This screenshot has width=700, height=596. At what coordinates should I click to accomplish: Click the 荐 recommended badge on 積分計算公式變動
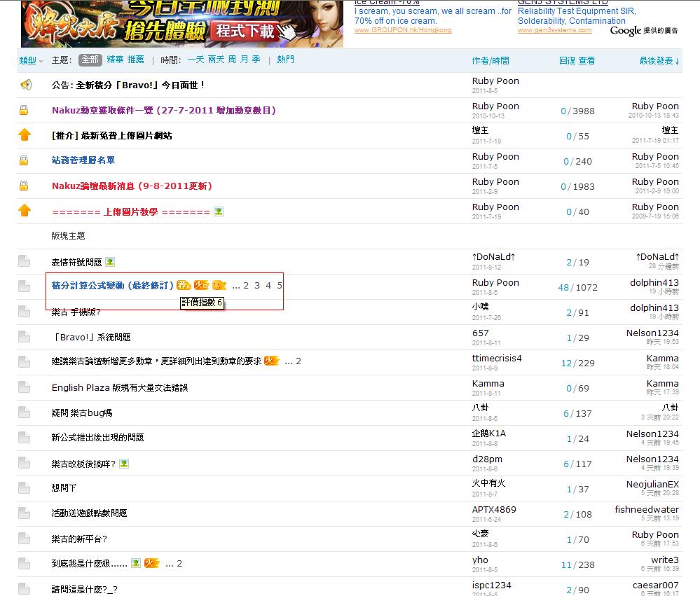(184, 285)
